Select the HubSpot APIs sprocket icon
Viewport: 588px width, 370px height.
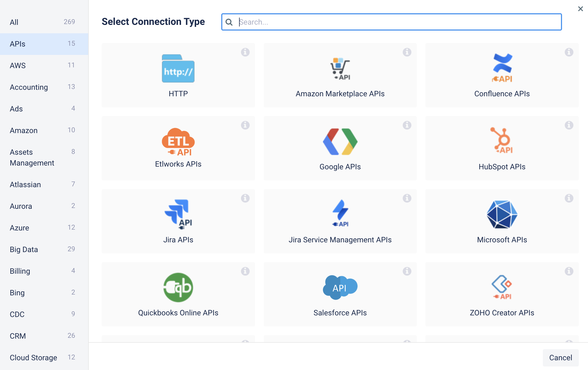[502, 140]
